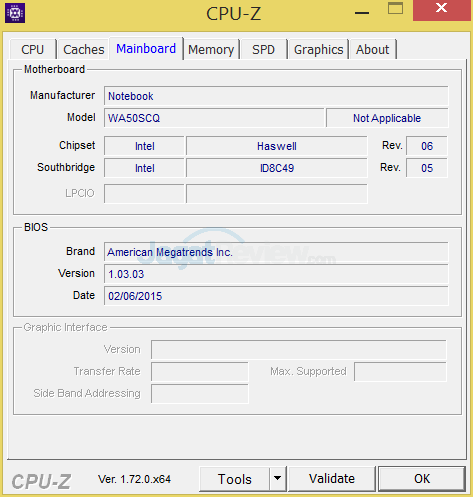Expand the Tools dropdown arrow
473x497 pixels.
coord(277,479)
